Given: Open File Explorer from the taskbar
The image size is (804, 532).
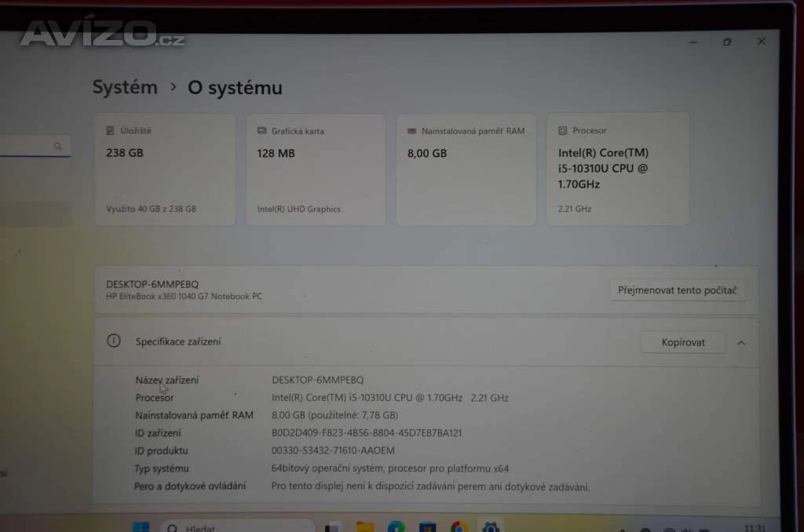Looking at the screenshot, I should coord(365,527).
